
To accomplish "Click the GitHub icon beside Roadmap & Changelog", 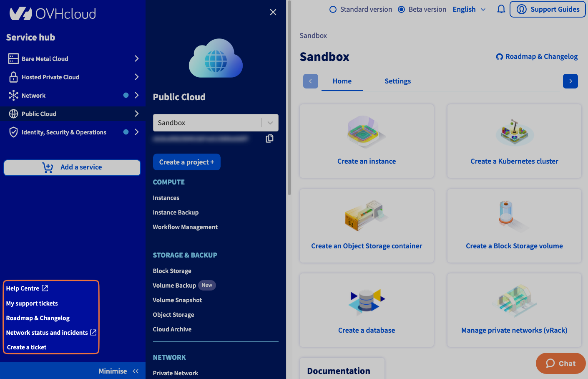I will pos(499,57).
